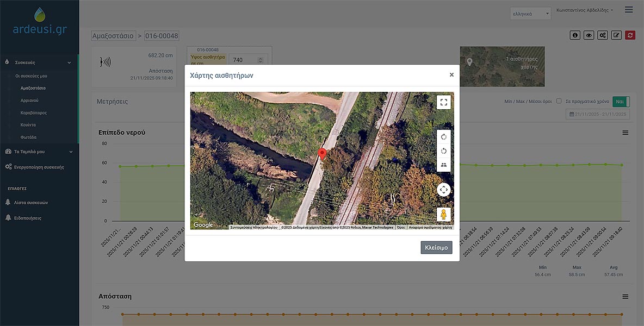Open the map camera pan control
This screenshot has width=644, height=326.
click(x=444, y=190)
